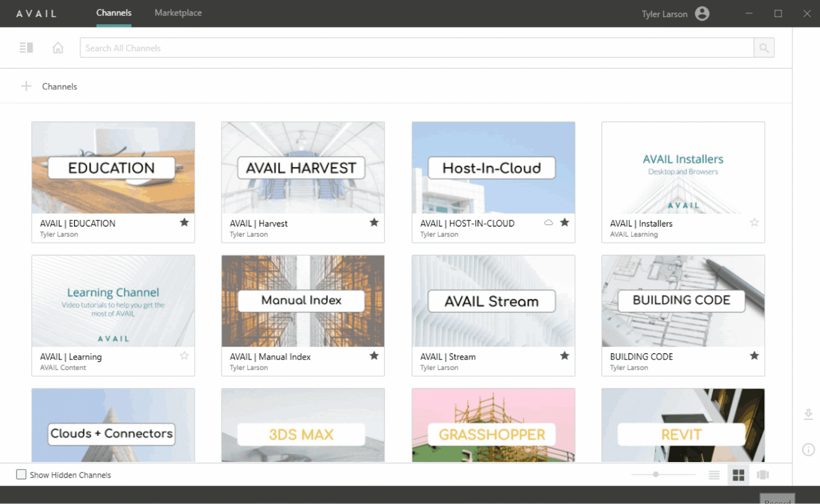The width and height of the screenshot is (820, 504).
Task: Open the AVAIL Installers channel thumbnail
Action: coord(683,167)
